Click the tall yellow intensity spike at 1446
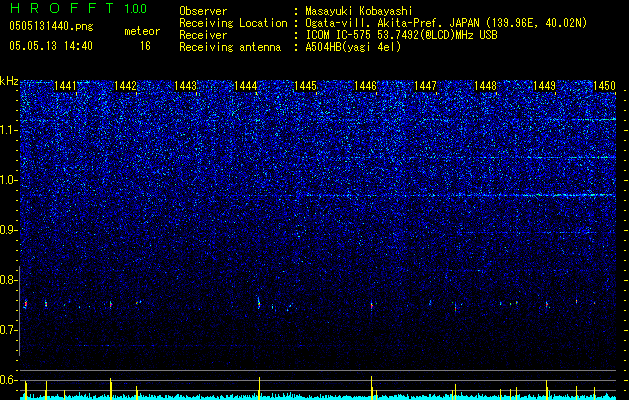The height and width of the screenshot is (400, 629). [x=371, y=388]
